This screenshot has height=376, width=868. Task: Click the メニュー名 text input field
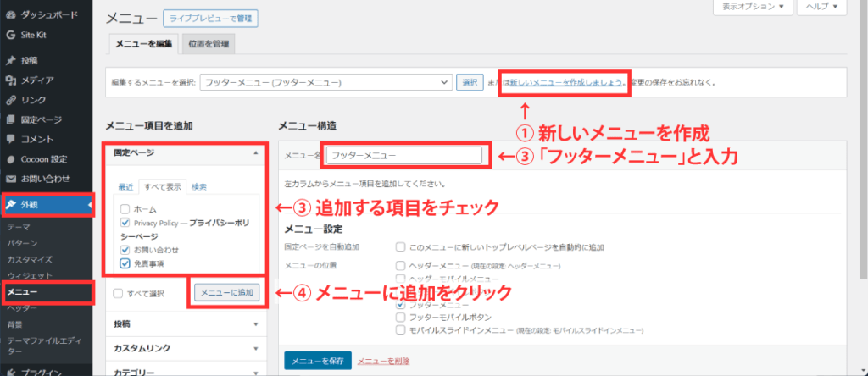(x=403, y=156)
